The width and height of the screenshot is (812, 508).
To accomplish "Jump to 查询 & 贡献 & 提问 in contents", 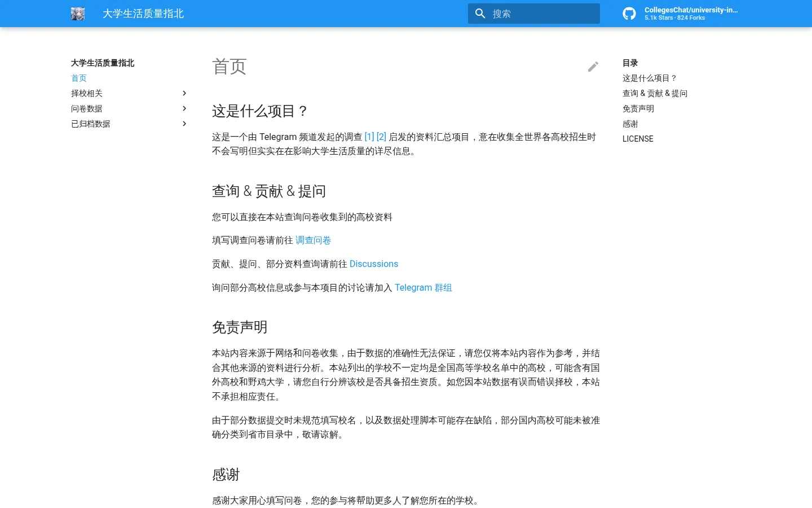I will click(655, 93).
